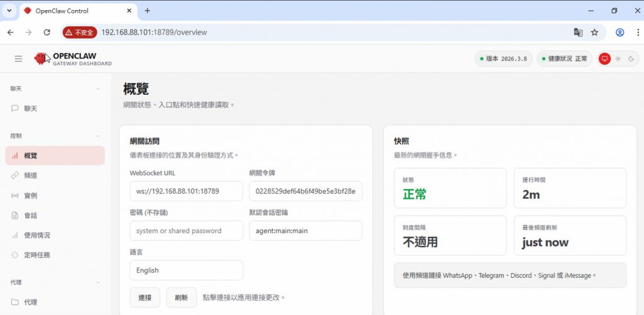Click the WhatsApp Telegram Discord channels hint box
This screenshot has height=315, width=644.
(x=510, y=275)
